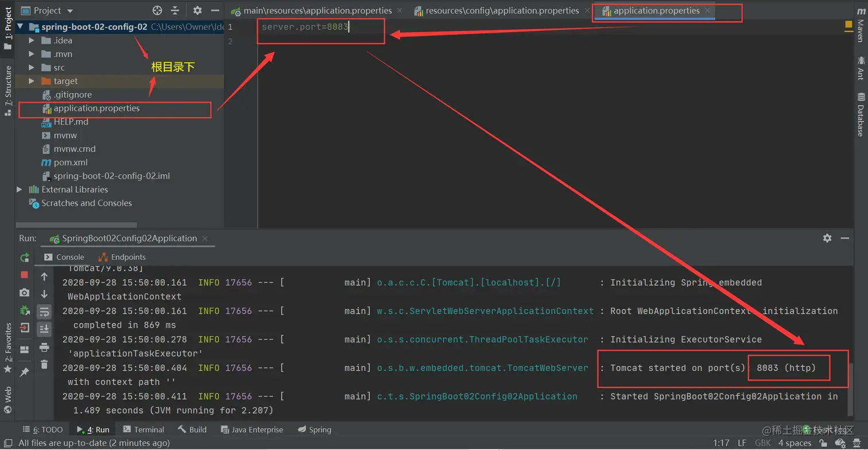Image resolution: width=868 pixels, height=450 pixels.
Task: Close main\resources\application.properties tab
Action: (x=400, y=10)
